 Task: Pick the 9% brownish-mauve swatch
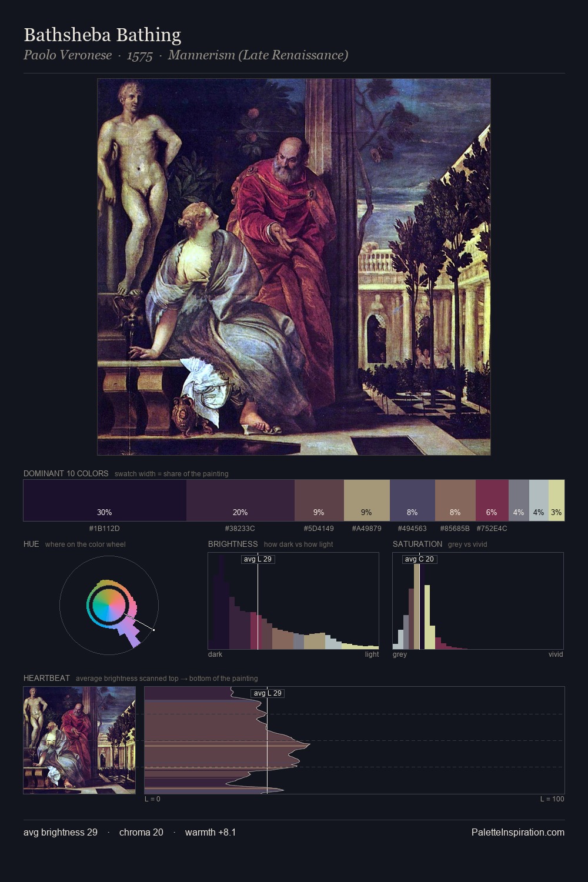(x=319, y=500)
